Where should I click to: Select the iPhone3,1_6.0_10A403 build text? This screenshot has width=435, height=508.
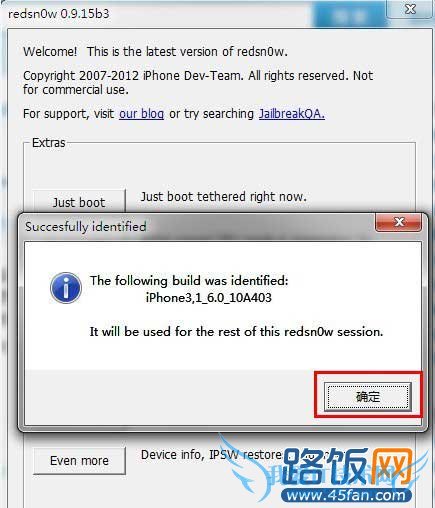click(x=209, y=297)
